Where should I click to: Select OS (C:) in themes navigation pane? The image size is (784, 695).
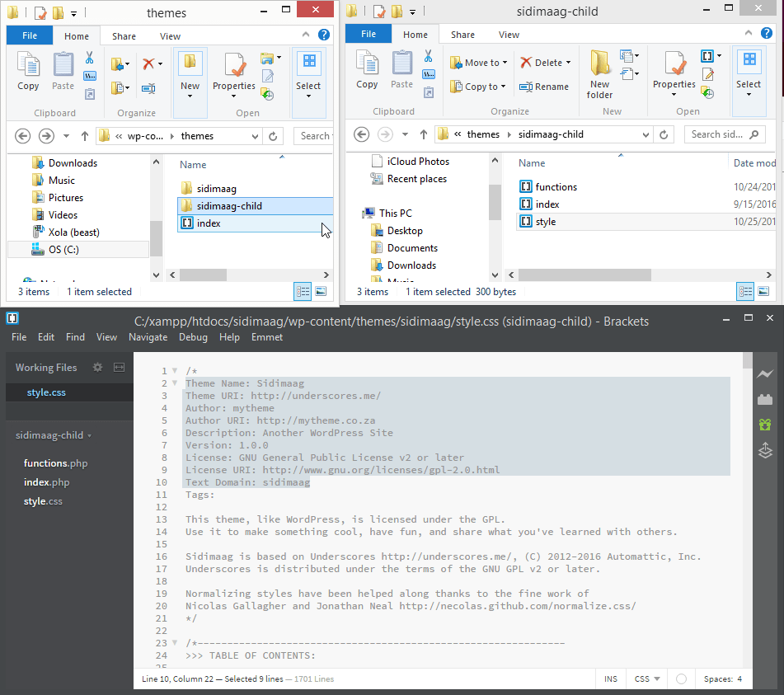pos(63,250)
